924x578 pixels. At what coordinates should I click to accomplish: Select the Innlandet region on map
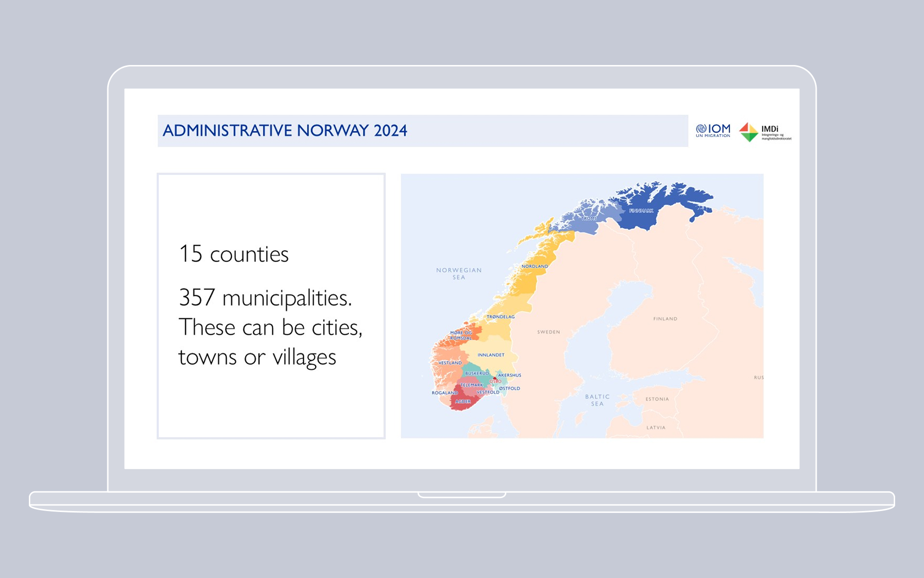click(491, 355)
